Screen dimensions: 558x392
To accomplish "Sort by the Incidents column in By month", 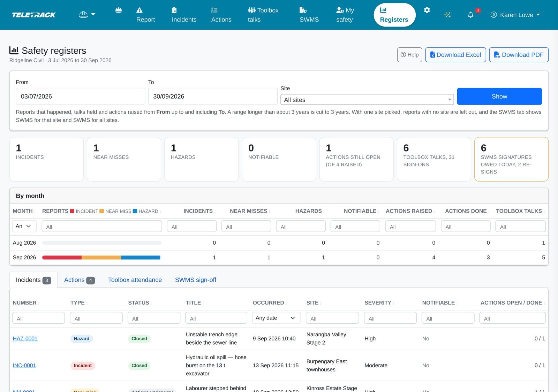I will click(199, 211).
